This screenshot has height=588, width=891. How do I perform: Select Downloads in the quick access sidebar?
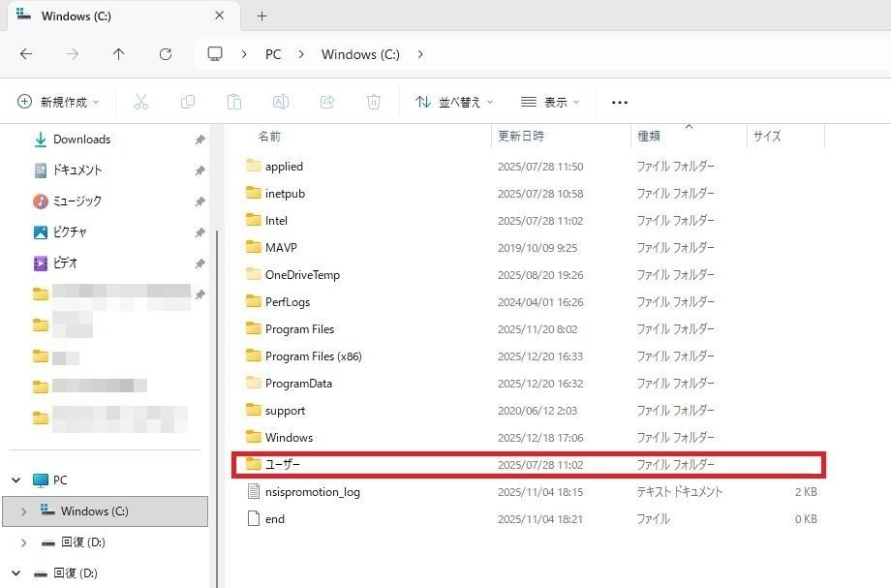coord(81,139)
